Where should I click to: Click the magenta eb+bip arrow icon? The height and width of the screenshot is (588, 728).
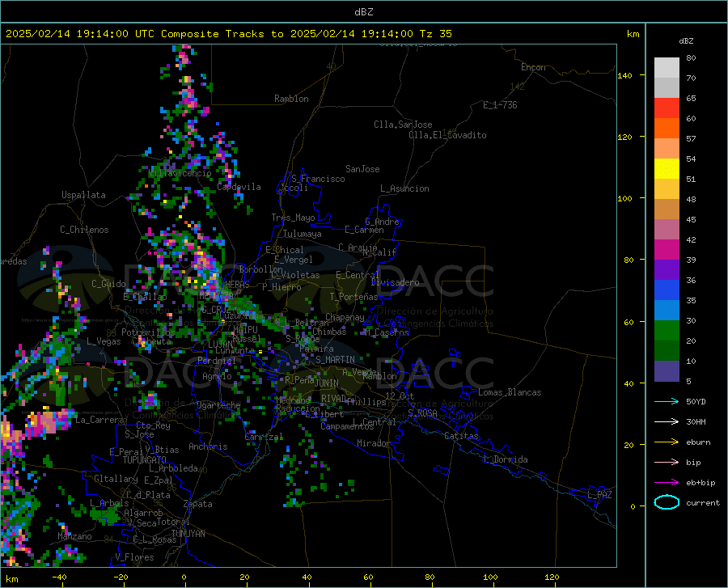[x=667, y=483]
